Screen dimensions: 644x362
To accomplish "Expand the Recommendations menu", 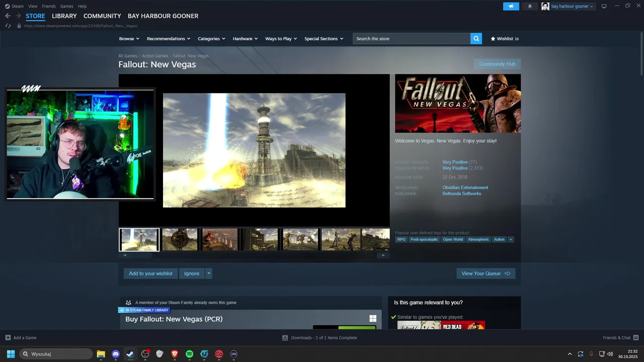I will 169,39.
